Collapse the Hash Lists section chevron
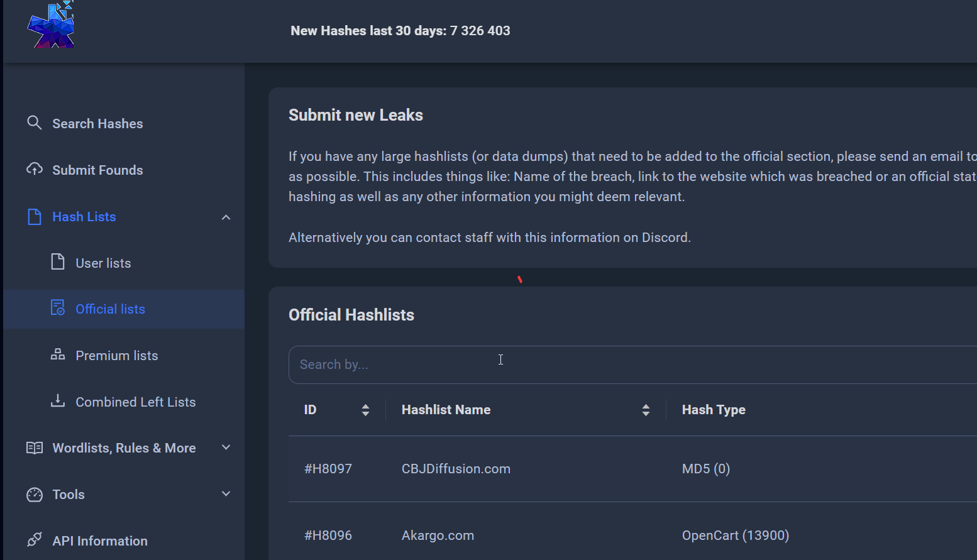Screen dimensions: 977x560 [226, 217]
